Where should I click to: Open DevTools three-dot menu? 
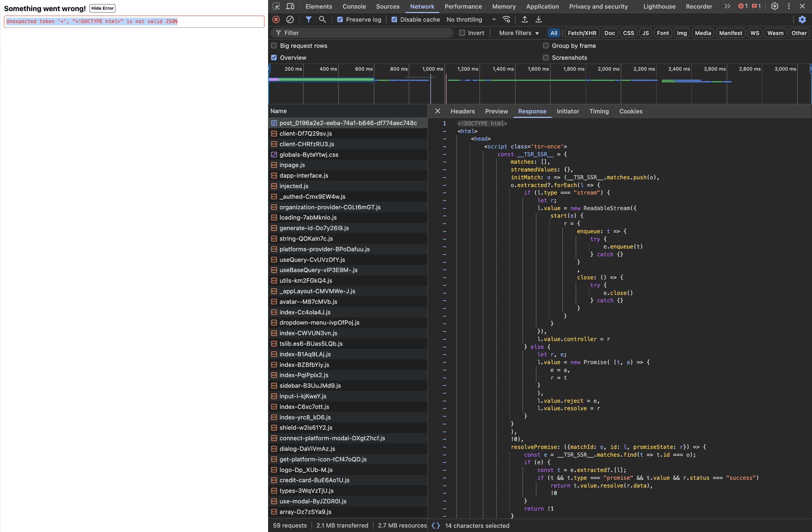click(789, 6)
